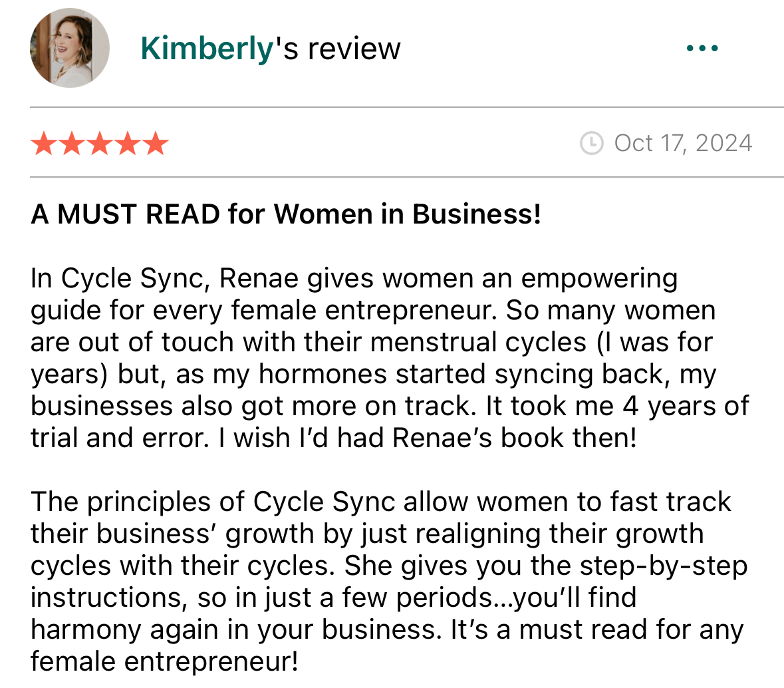Click the clock icon beside the date
Viewport: 784px width, 688px height.
pyautogui.click(x=592, y=143)
